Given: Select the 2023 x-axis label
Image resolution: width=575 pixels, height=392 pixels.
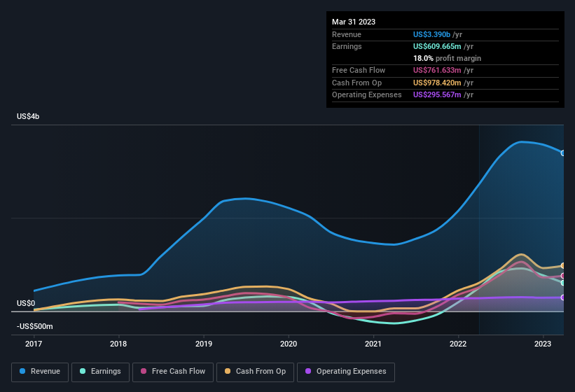Looking at the screenshot, I should [543, 344].
